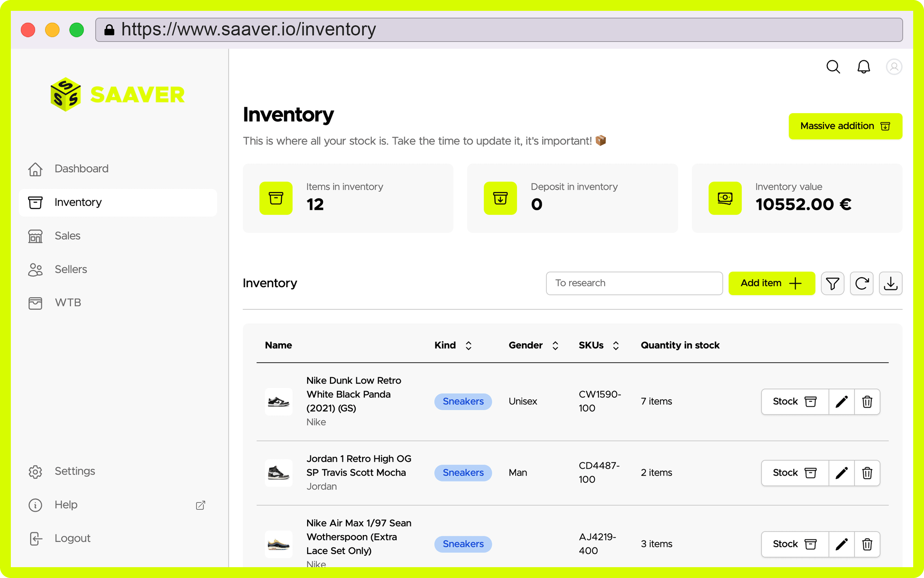The image size is (924, 578).
Task: Open notifications bell
Action: [864, 67]
